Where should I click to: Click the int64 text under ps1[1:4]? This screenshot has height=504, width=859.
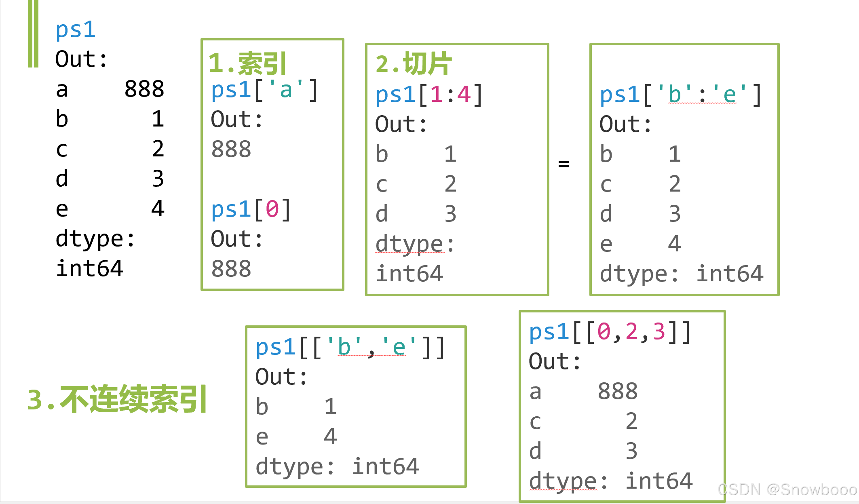(x=409, y=274)
